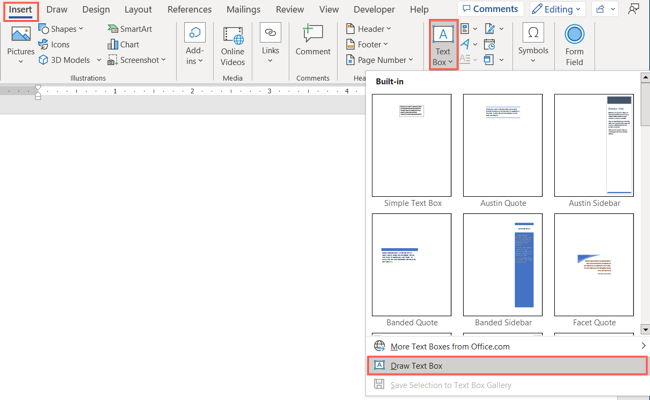Click the Form Field icon
650x400 pixels.
[574, 41]
